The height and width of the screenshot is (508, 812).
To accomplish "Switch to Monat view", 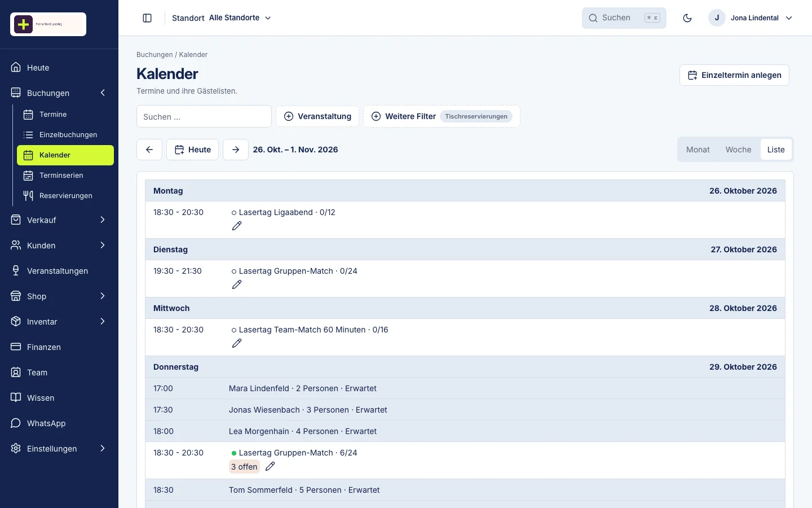I will pos(698,150).
